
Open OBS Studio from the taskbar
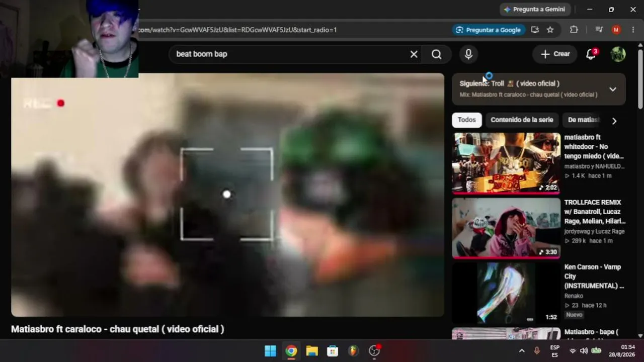pyautogui.click(x=374, y=351)
